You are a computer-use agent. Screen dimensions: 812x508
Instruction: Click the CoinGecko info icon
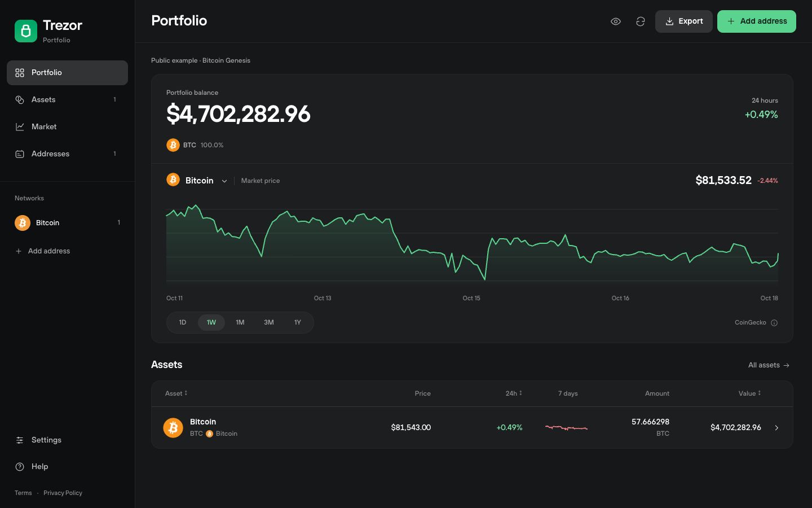(774, 323)
